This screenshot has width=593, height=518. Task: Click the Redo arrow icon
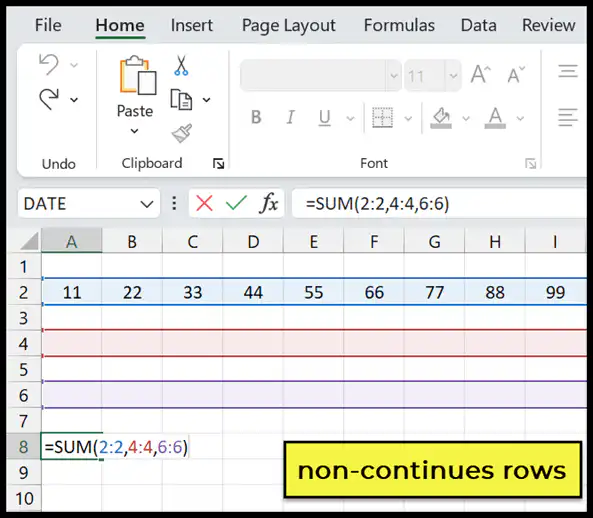click(x=49, y=99)
